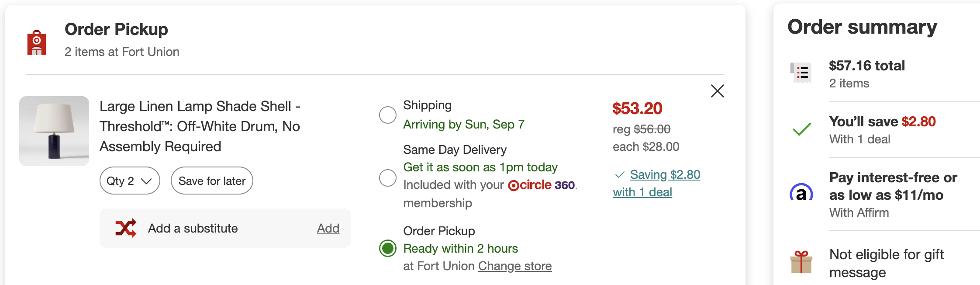Viewport: 980px width, 285px height.
Task: Open the Qty 2 quantity dropdown
Action: tap(129, 181)
